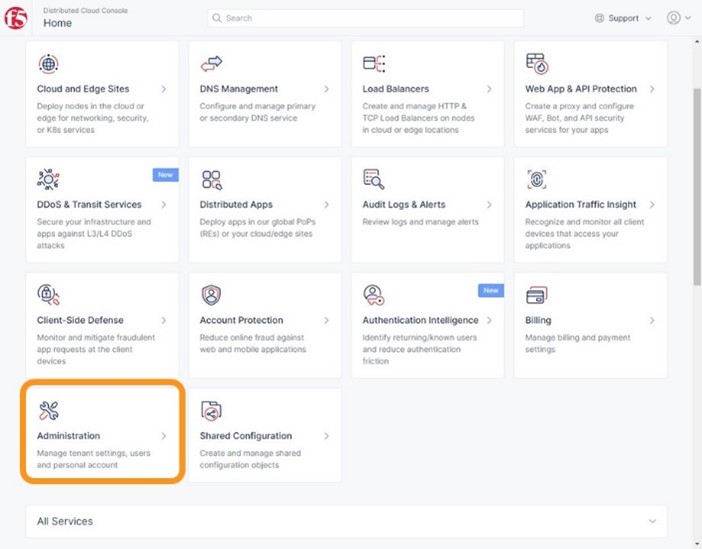Open the Support dropdown menu
This screenshot has height=549, width=702.
click(x=623, y=18)
